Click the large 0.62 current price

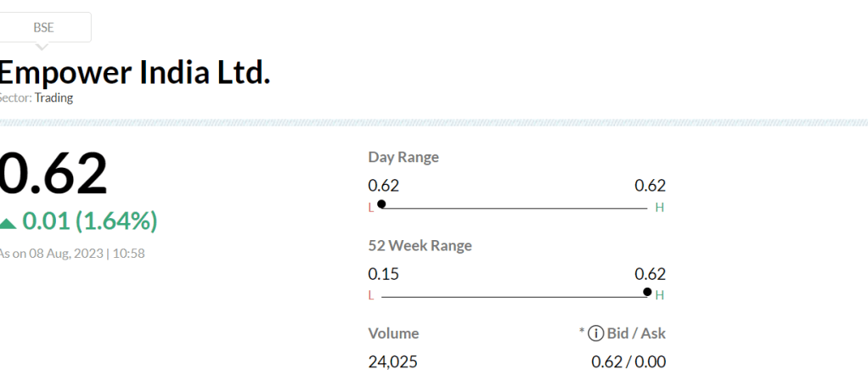(53, 174)
